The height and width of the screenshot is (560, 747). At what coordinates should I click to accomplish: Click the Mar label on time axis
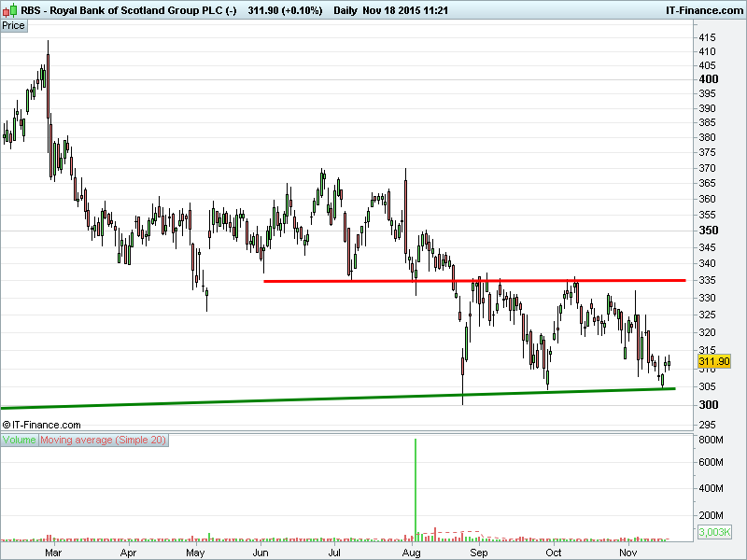[x=53, y=553]
